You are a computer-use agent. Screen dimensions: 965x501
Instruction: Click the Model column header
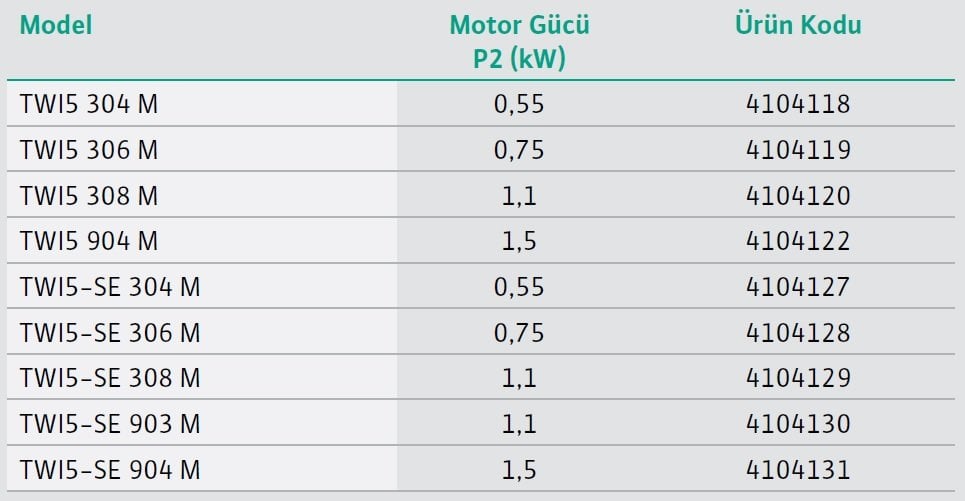pos(56,26)
